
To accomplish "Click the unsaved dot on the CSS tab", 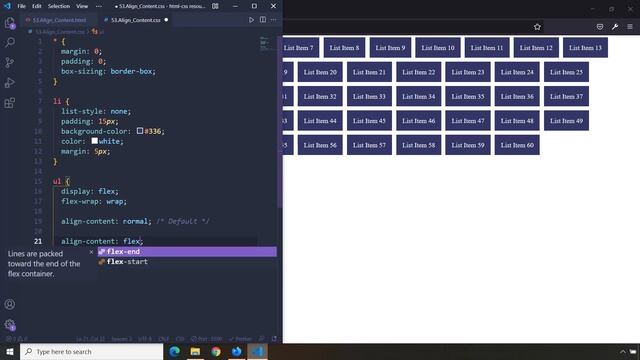I will click(166, 20).
